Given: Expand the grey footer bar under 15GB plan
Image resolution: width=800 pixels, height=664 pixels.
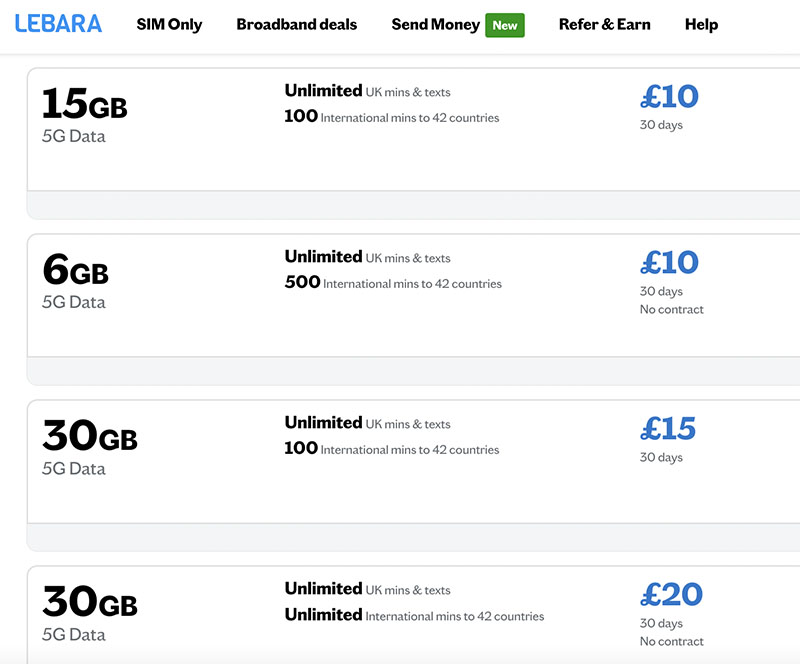Looking at the screenshot, I should pyautogui.click(x=413, y=205).
